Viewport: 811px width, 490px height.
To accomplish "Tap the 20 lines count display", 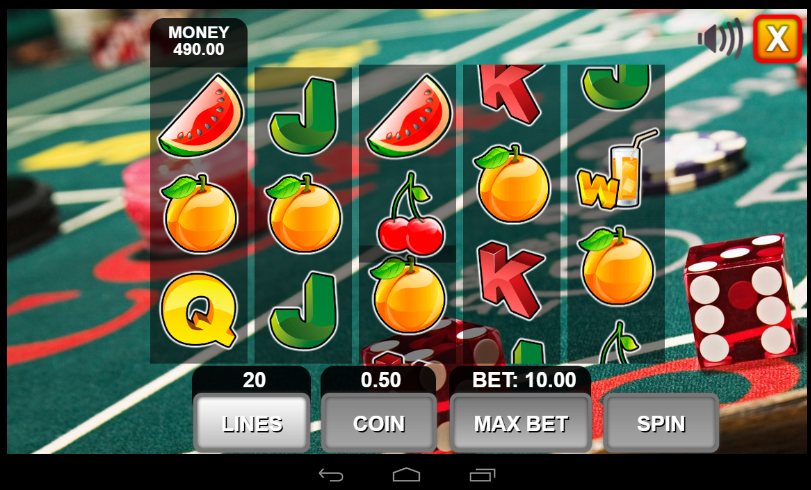I will coord(254,380).
